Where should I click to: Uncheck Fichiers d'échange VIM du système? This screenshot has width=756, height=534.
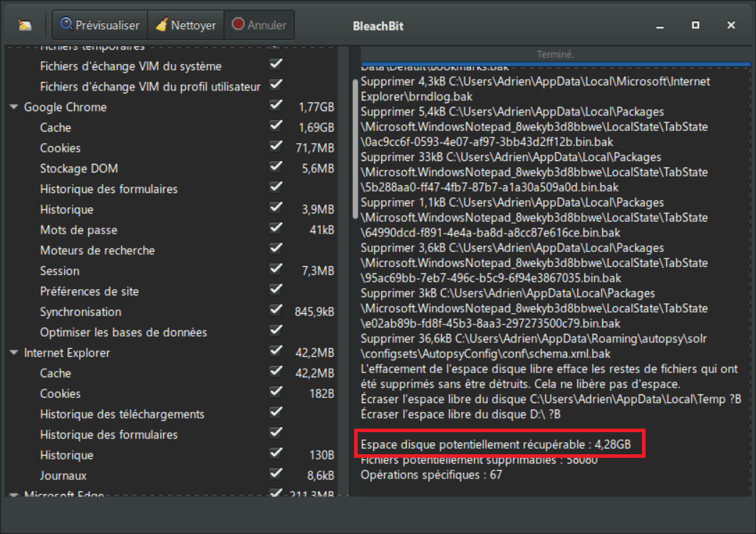click(x=276, y=65)
